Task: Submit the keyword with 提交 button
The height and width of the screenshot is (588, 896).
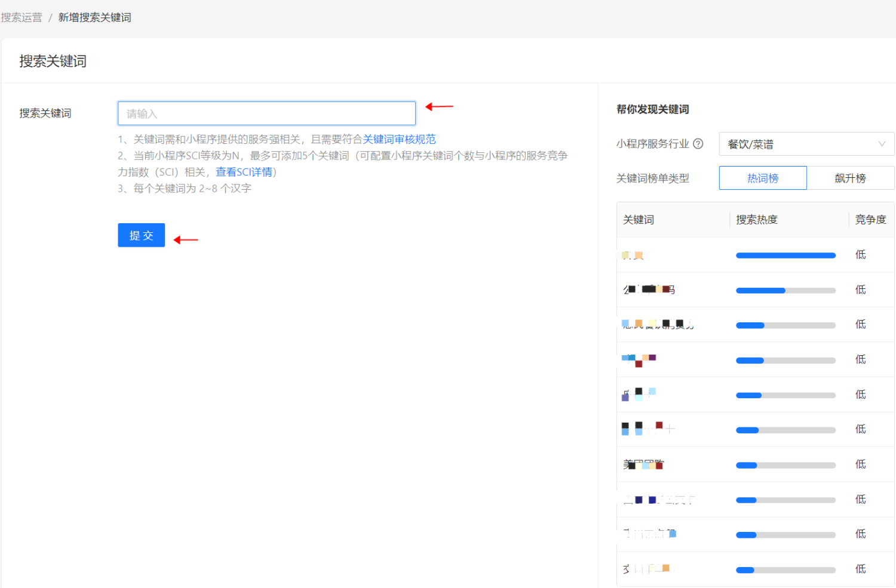Action: click(141, 235)
